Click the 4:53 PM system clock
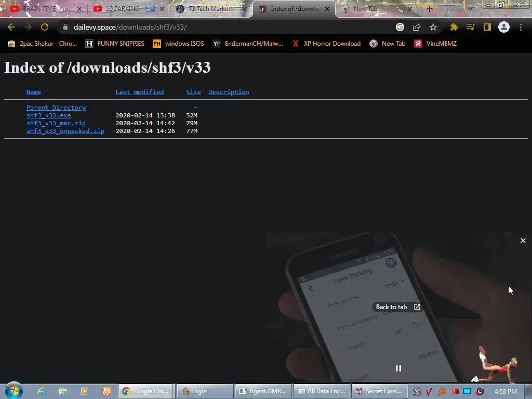Screen dimensions: 532x399 tap(506, 392)
